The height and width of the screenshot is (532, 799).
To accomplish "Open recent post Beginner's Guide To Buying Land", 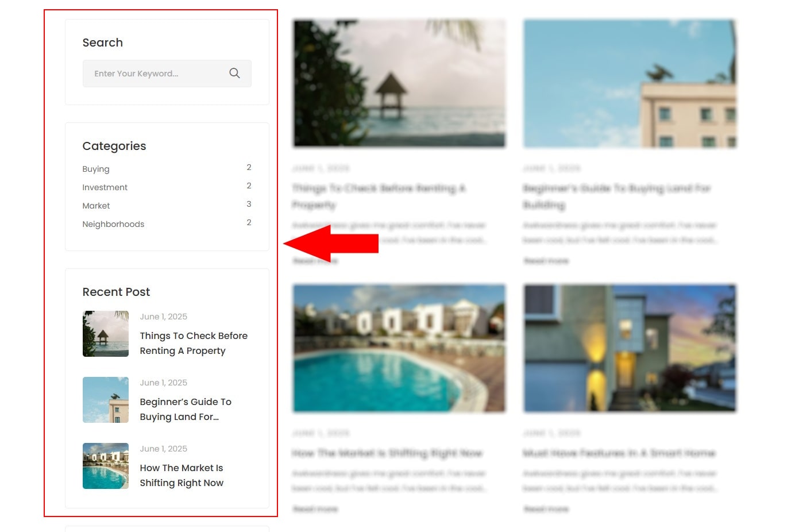I will 186,409.
